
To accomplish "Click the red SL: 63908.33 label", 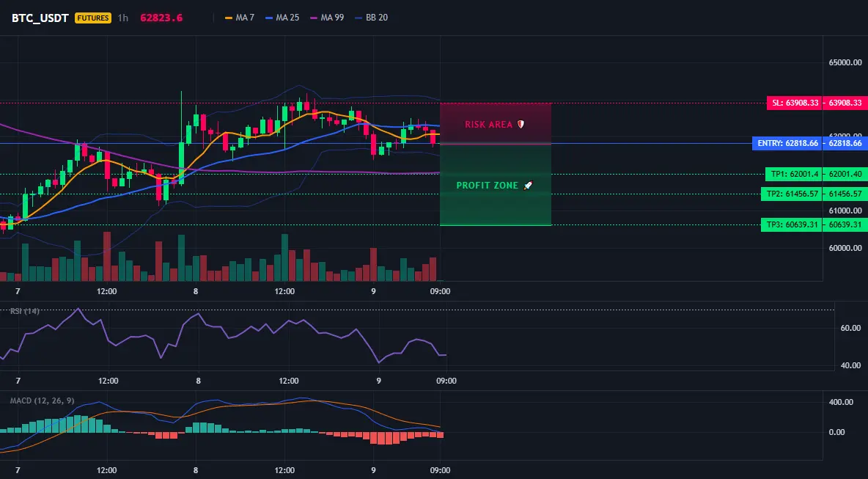I will [794, 103].
